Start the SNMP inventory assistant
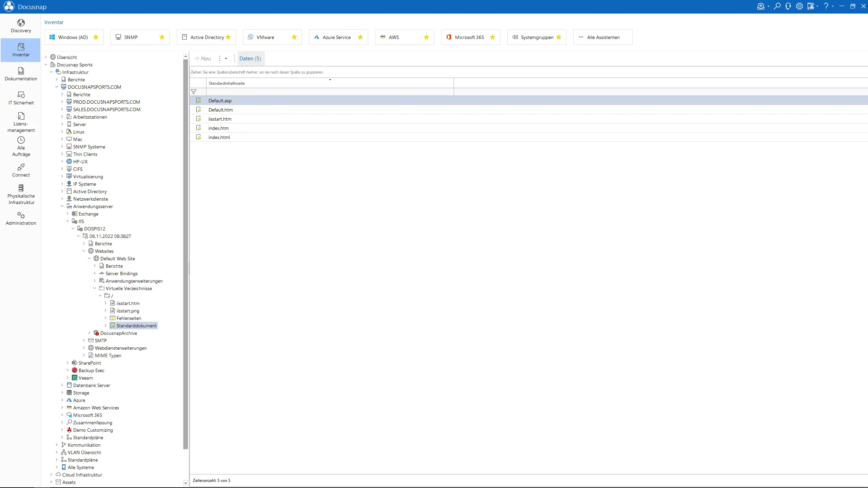 [x=131, y=37]
